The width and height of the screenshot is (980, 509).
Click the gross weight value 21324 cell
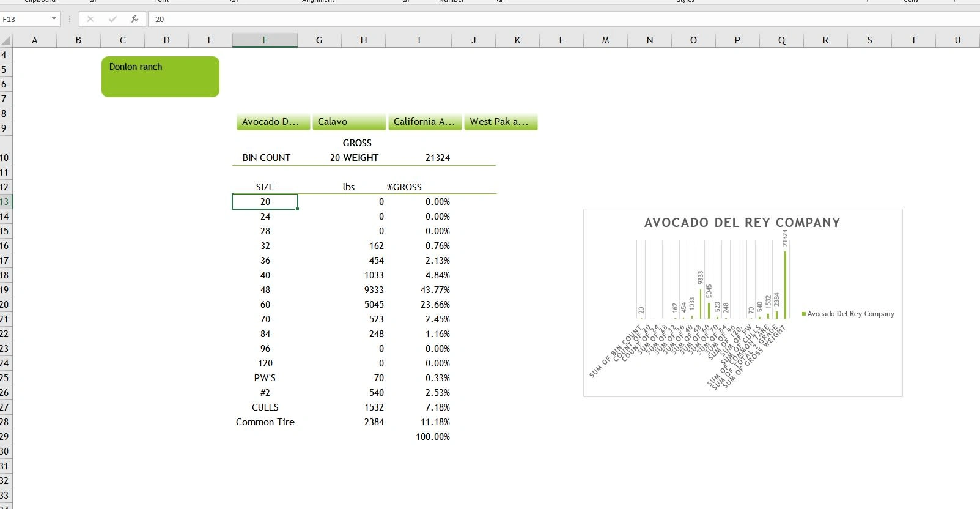tap(419, 158)
